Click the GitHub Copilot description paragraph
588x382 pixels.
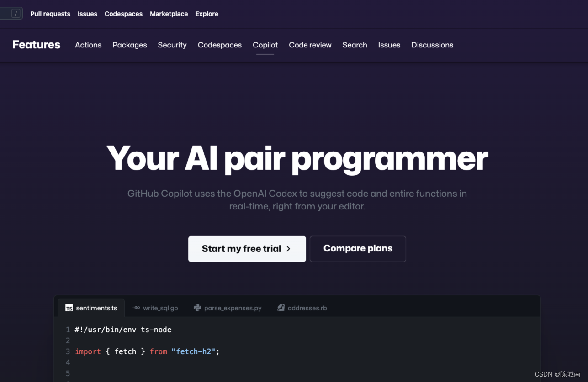pyautogui.click(x=297, y=200)
